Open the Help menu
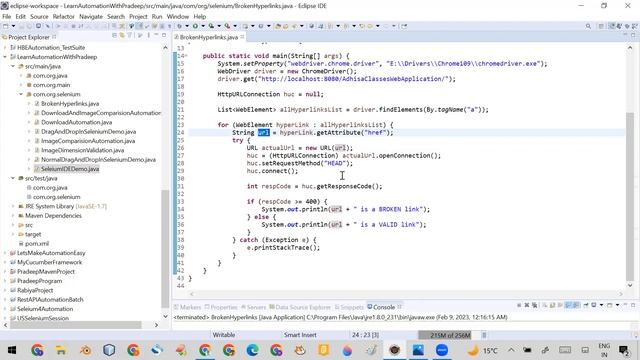 click(200, 17)
